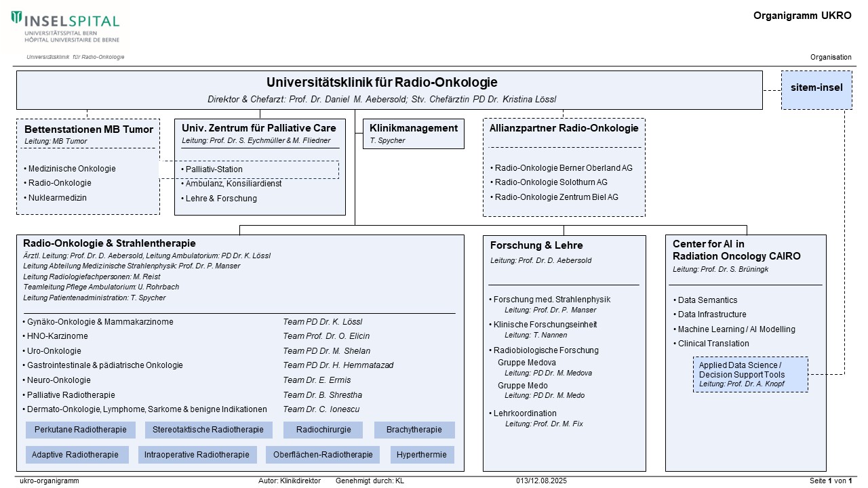Click Team PD Dr. H. Hemmatazad
Screen dimensions: 868x488
338,365
